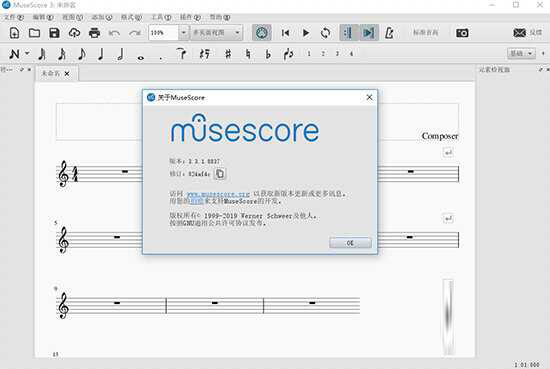The height and width of the screenshot is (369, 550).
Task: Click the 100% zoom input field
Action: (x=164, y=33)
